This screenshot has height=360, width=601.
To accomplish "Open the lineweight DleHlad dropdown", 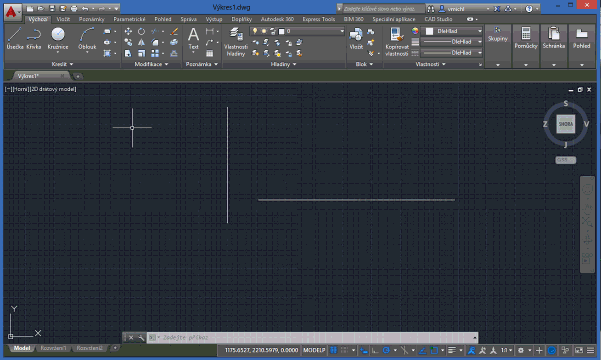I will point(452,42).
